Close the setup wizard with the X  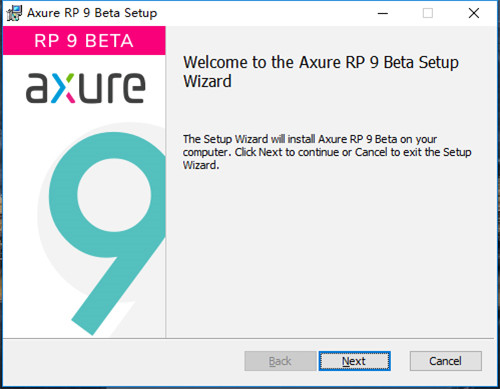click(474, 13)
